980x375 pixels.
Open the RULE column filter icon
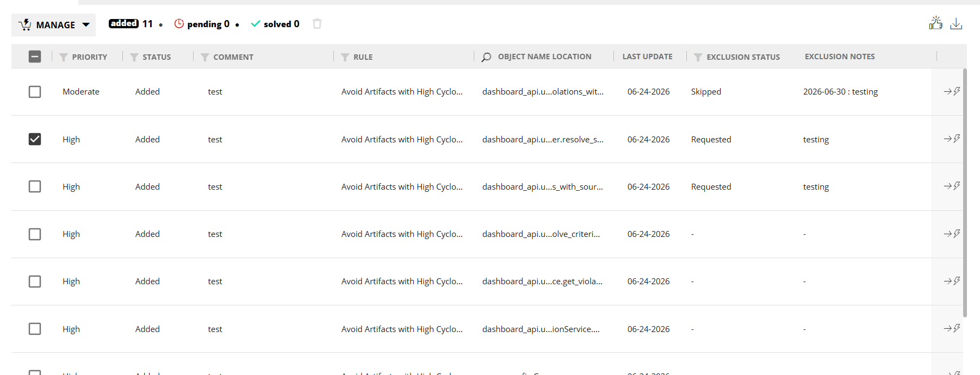(x=345, y=57)
